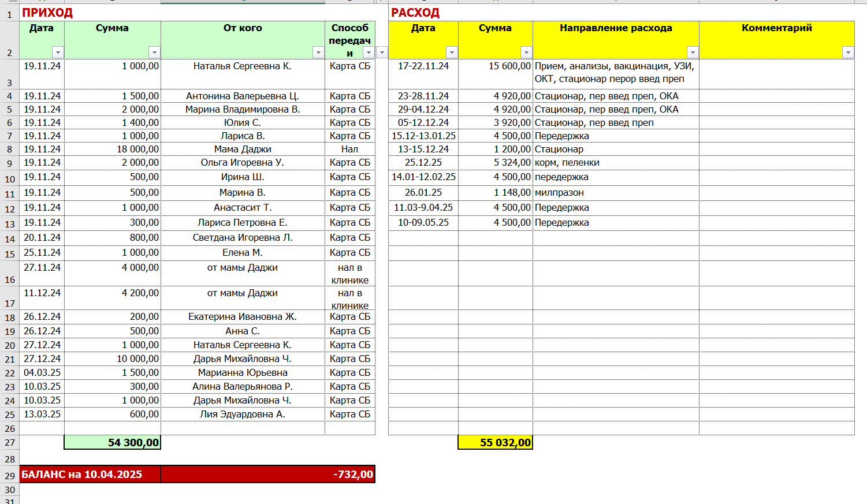Click the cell Анна С.
The height and width of the screenshot is (504, 867).
pyautogui.click(x=243, y=331)
